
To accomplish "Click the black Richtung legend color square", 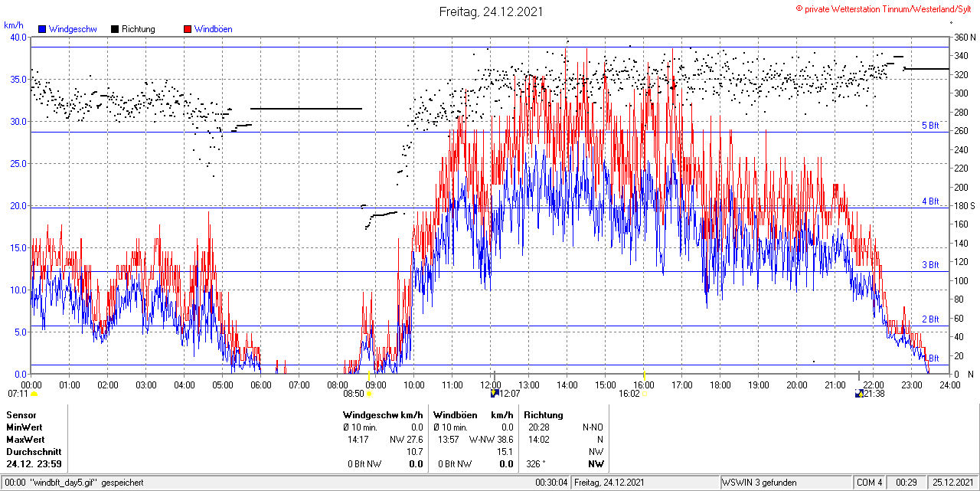I will pyautogui.click(x=115, y=29).
